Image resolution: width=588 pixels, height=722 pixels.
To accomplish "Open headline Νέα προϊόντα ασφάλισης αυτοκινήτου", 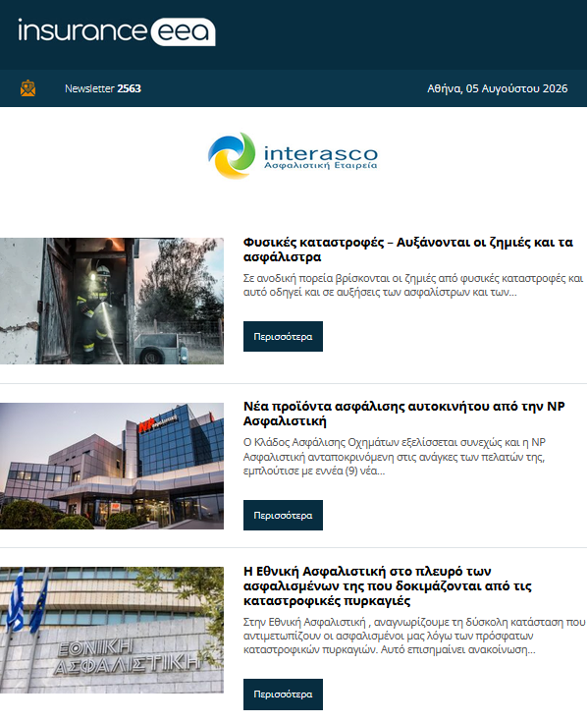I will (404, 414).
